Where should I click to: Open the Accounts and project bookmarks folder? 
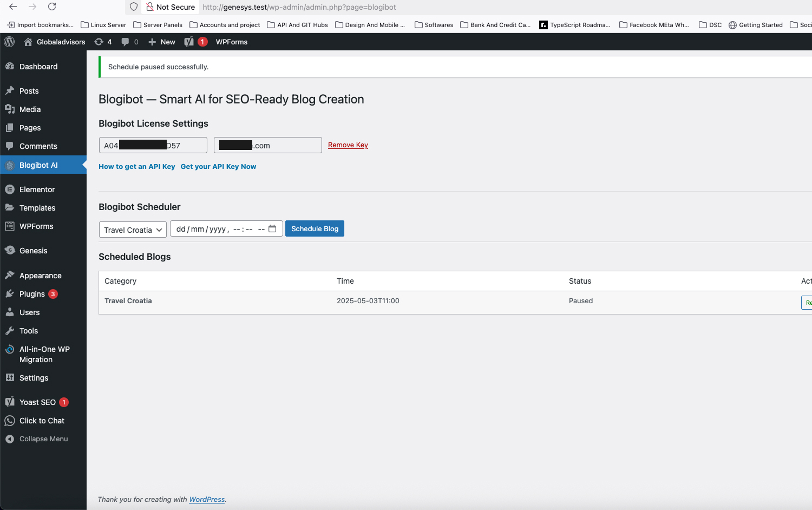pyautogui.click(x=225, y=24)
